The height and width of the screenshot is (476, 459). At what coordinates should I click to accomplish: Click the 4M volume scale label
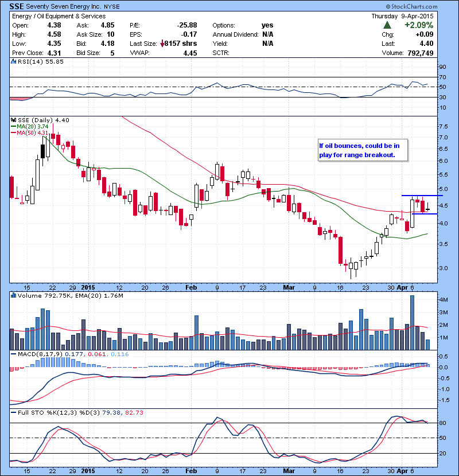[444, 299]
